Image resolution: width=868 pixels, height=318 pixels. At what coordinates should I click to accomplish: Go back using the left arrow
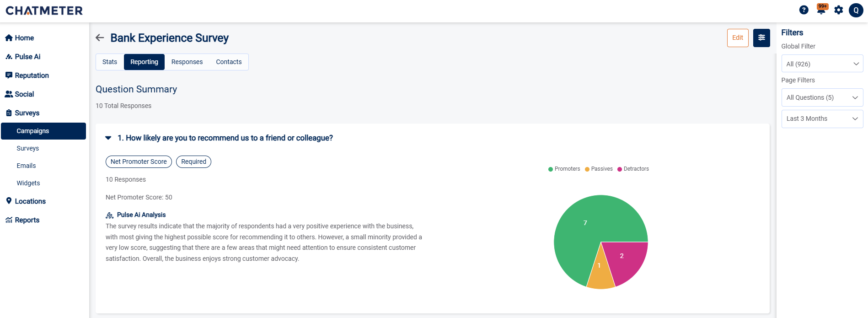(100, 38)
